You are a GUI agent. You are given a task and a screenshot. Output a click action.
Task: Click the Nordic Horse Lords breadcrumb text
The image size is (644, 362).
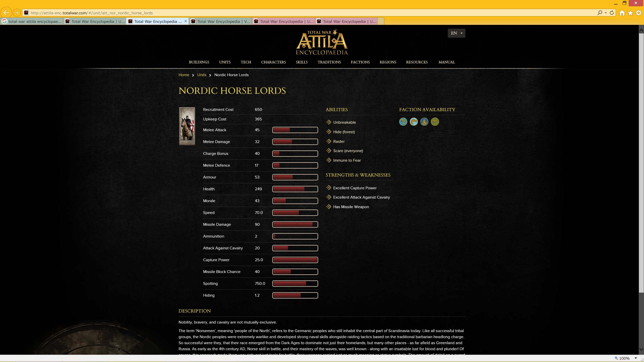coord(231,75)
